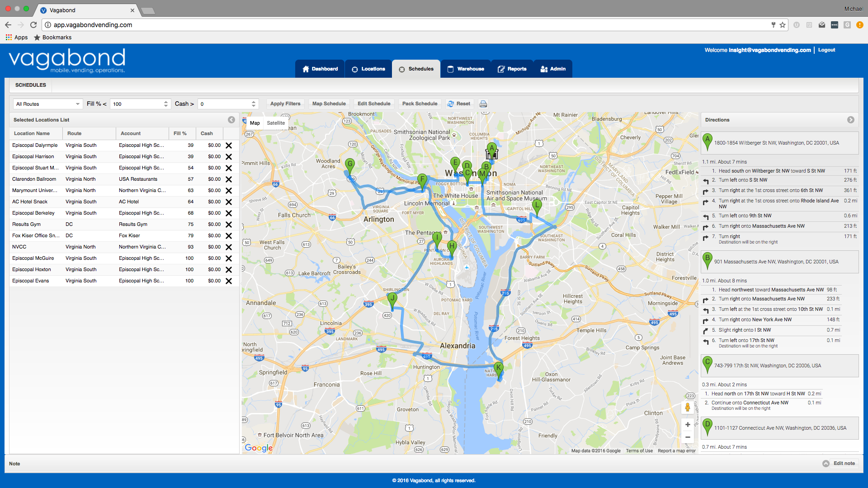Open the All Routes dropdown

[x=47, y=104]
